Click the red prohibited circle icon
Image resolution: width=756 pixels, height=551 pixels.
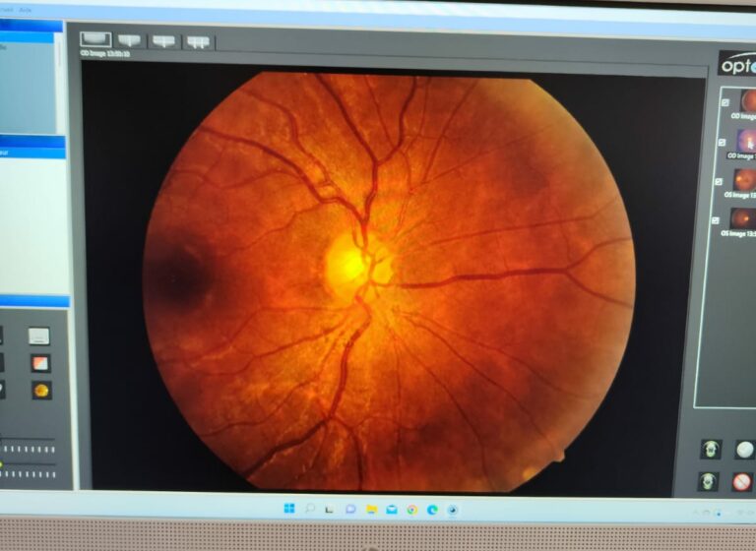point(742,481)
